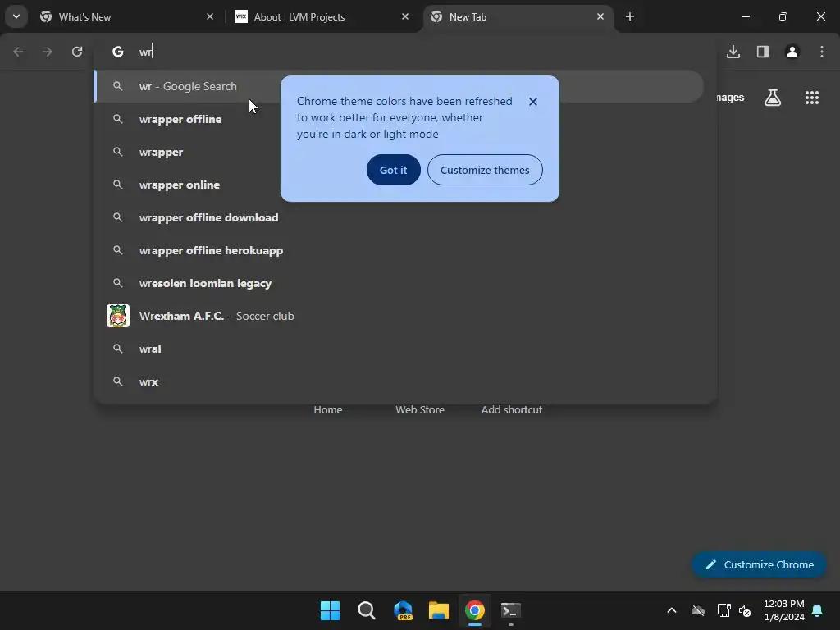The image size is (840, 630).
Task: Select the New Tab tab
Action: coord(518,16)
